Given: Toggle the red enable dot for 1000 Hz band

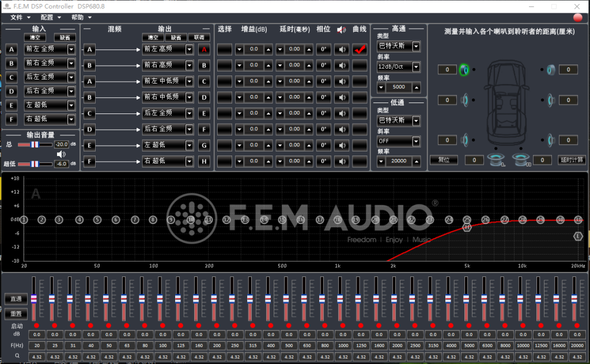Looking at the screenshot, I should click(343, 325).
